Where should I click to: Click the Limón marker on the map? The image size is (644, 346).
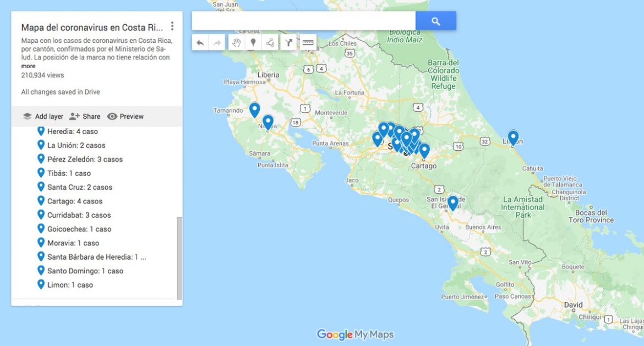coord(512,136)
